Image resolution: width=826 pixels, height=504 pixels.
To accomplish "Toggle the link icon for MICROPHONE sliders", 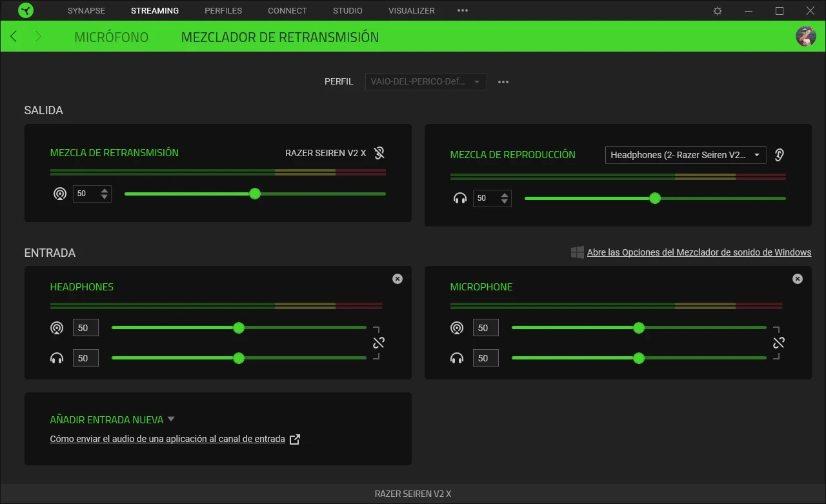I will pos(778,343).
